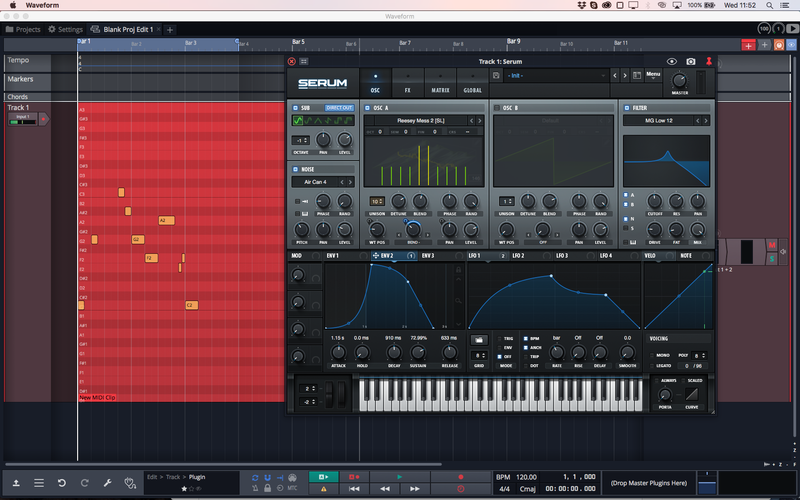The height and width of the screenshot is (500, 800).
Task: Switch to the MATRIX tab in Serum
Action: 440,83
